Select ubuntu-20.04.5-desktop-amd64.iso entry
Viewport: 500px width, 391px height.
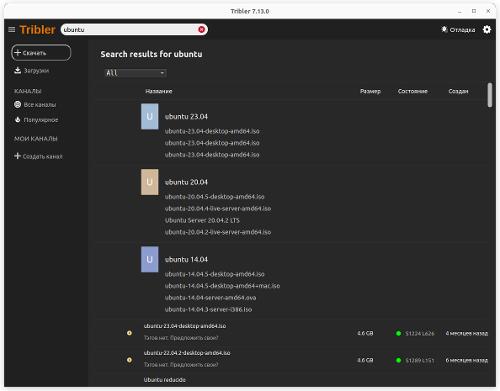215,197
